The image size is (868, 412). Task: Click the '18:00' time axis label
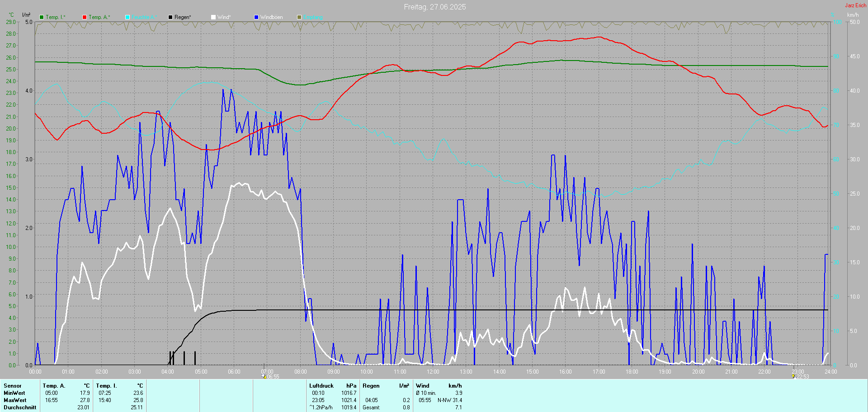click(632, 372)
